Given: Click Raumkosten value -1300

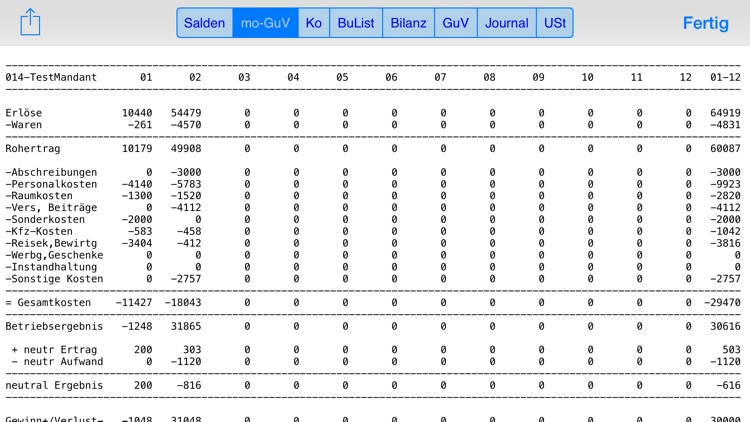Looking at the screenshot, I should click(137, 196).
